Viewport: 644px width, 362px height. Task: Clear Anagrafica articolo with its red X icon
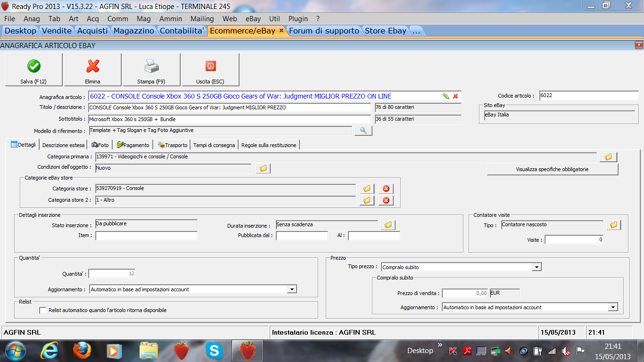455,96
